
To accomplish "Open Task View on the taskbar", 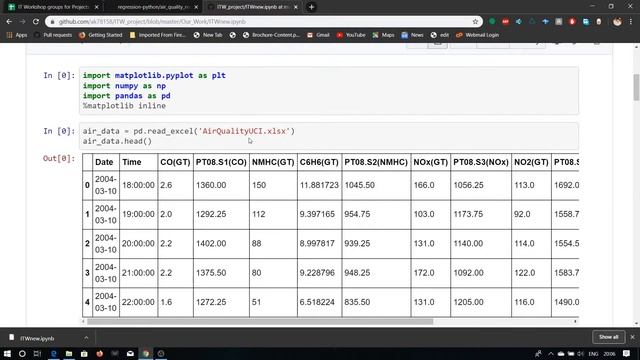I will coord(37,353).
